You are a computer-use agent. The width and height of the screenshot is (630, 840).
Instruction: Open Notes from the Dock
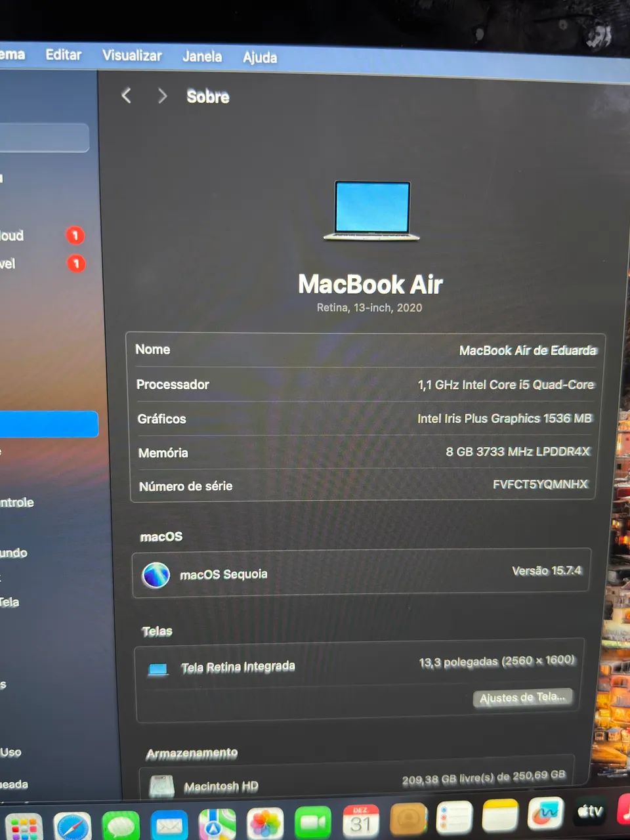500,816
